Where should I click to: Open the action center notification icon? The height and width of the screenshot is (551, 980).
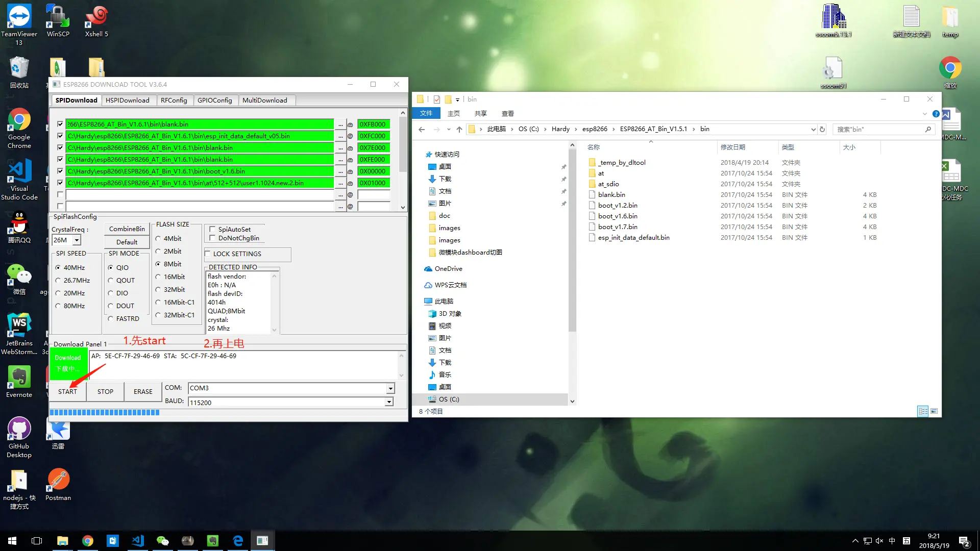[x=965, y=541]
